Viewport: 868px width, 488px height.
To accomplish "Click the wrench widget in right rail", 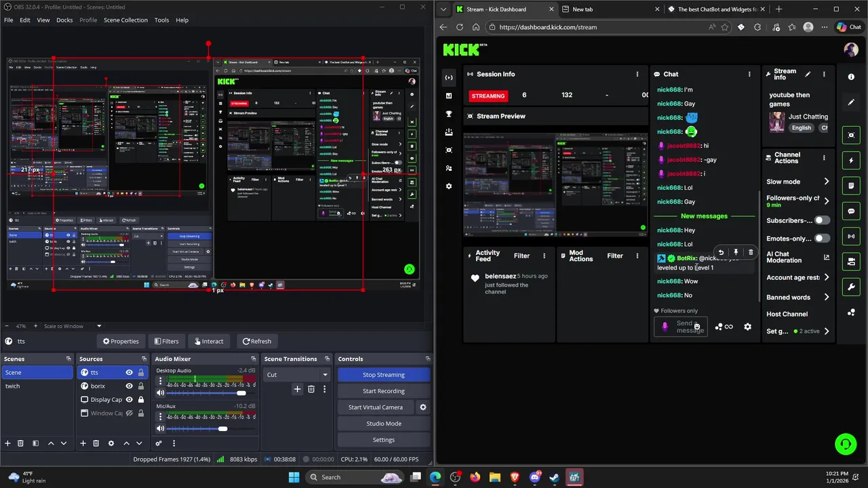I will [x=851, y=287].
